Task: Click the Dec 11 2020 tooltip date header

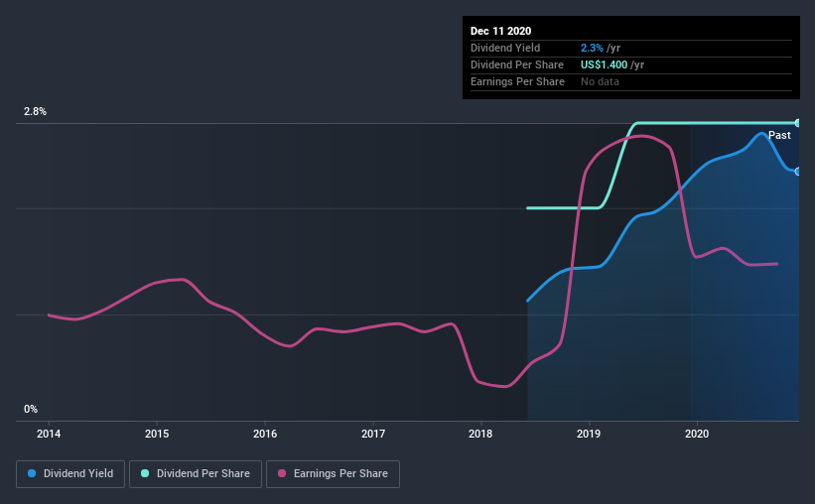Action: (x=500, y=31)
